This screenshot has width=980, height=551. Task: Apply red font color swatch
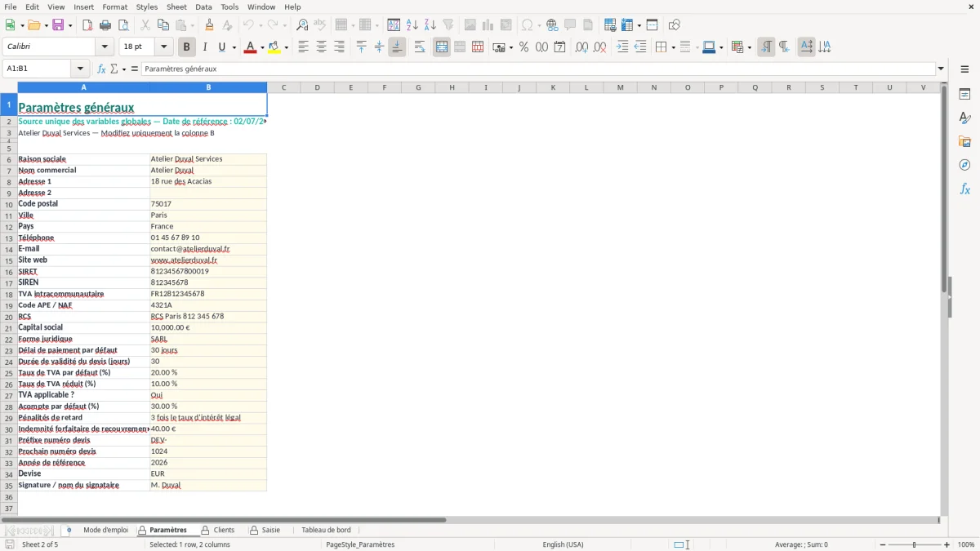[x=250, y=47]
